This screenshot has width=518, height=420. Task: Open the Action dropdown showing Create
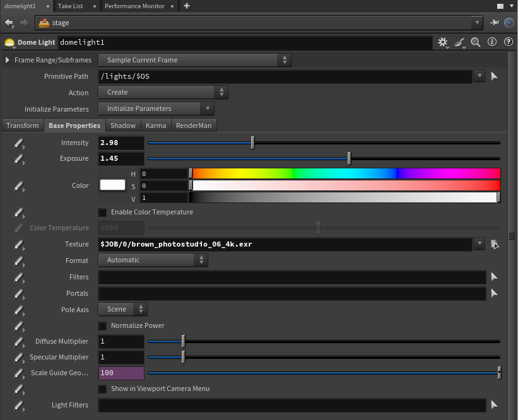(x=158, y=92)
